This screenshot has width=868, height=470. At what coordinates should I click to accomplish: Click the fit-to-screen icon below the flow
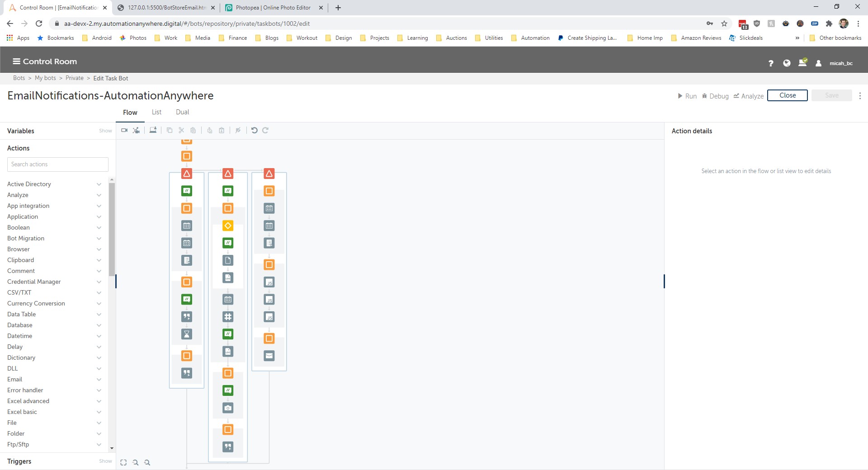[x=123, y=462]
